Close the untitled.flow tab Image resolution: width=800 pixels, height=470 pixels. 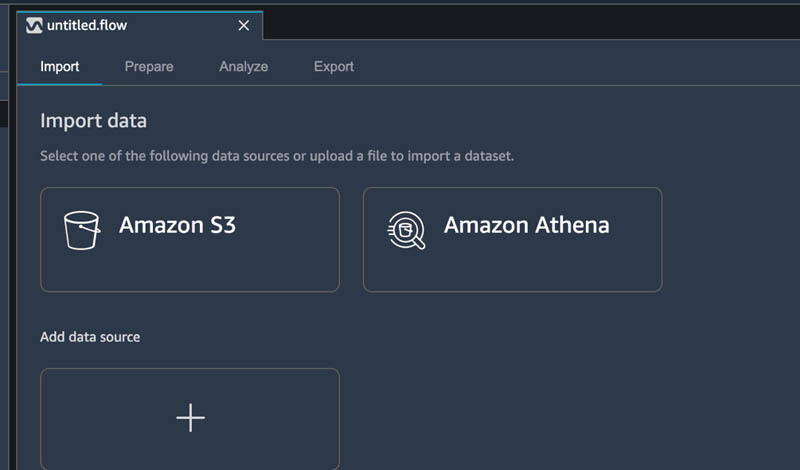pyautogui.click(x=244, y=26)
